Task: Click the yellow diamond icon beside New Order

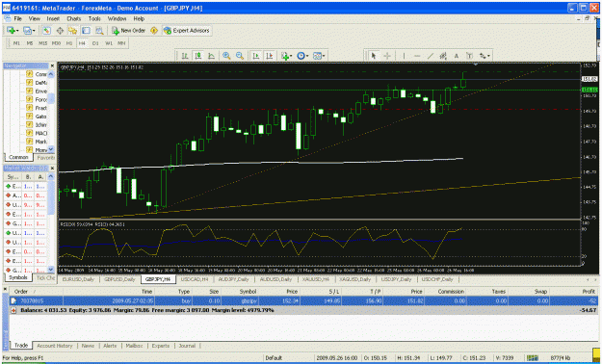Action: 154,31
